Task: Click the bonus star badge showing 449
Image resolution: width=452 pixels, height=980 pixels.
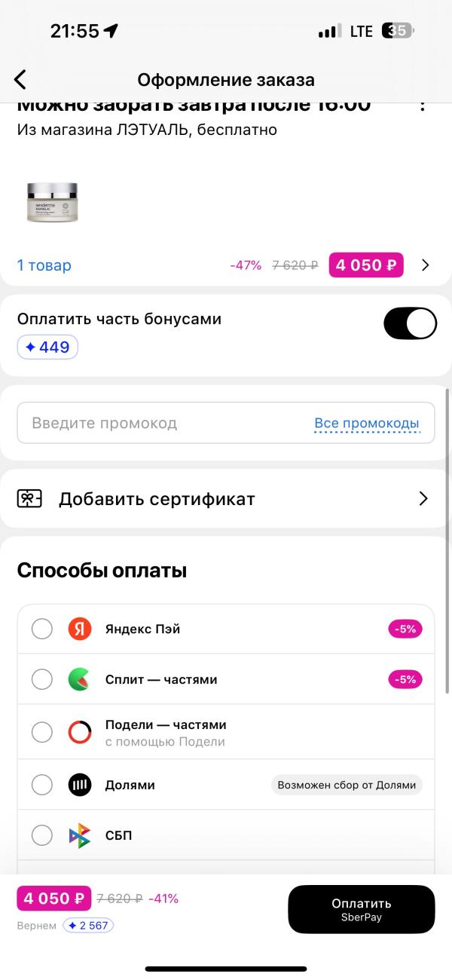Action: point(47,347)
